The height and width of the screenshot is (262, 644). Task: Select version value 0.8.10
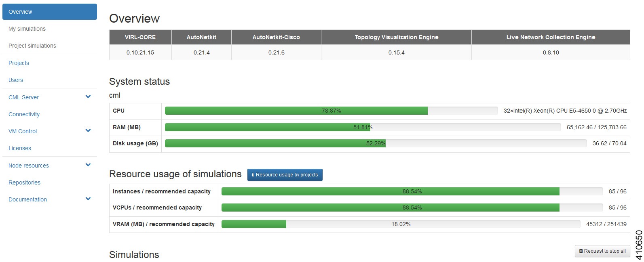click(x=551, y=52)
